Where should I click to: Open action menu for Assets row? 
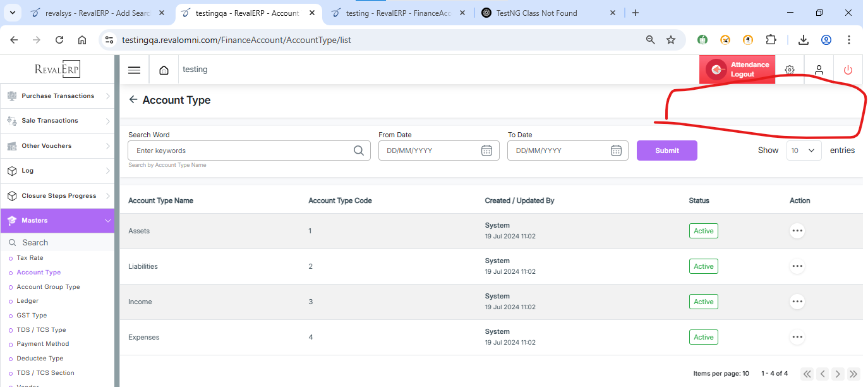coord(797,231)
